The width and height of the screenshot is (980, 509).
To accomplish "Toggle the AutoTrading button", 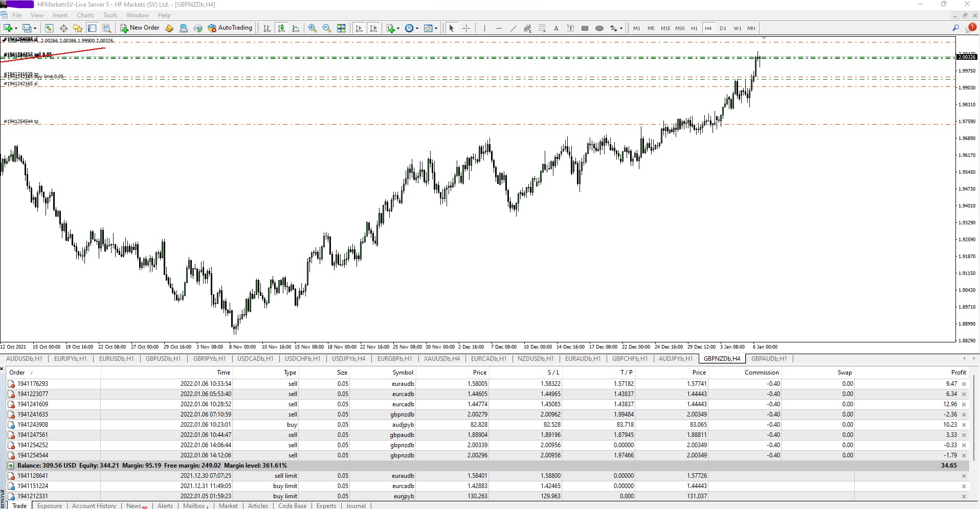I will (230, 28).
